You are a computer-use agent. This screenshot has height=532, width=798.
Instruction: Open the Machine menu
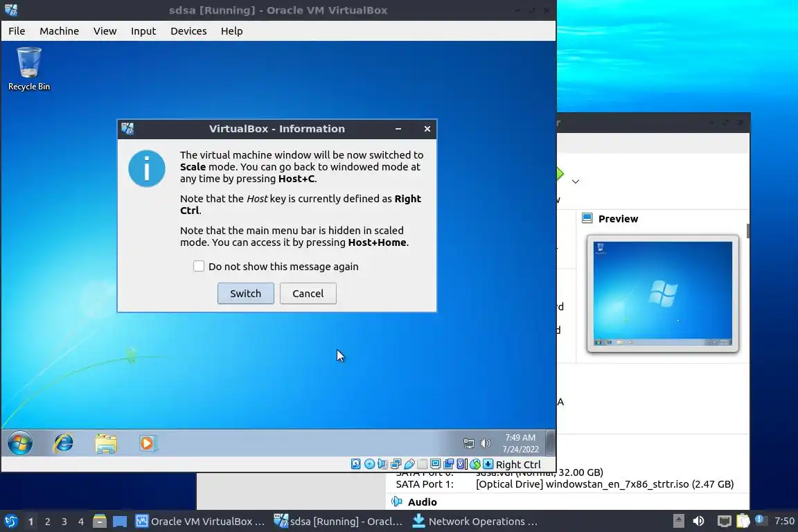[x=59, y=31]
